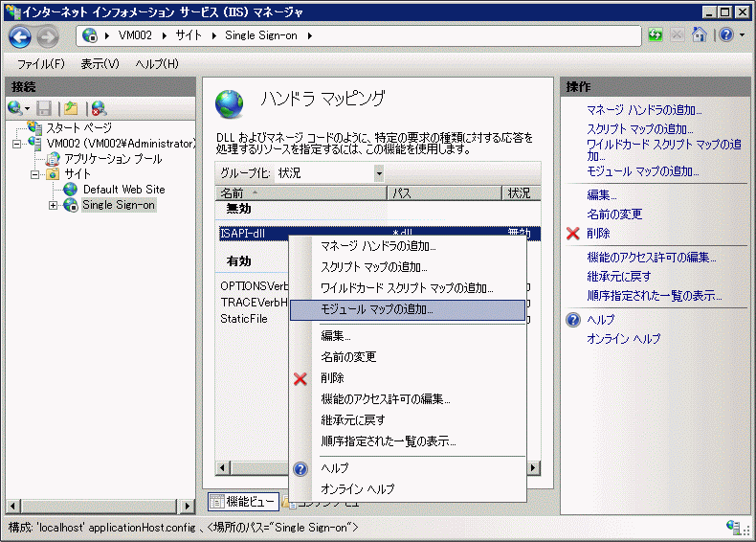Choose 継承元に戻す in the context menu
Image resolution: width=756 pixels, height=542 pixels.
[x=408, y=420]
